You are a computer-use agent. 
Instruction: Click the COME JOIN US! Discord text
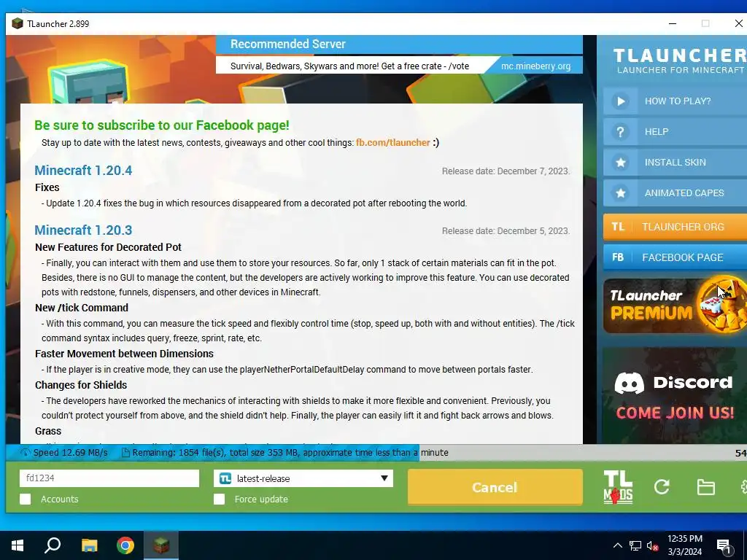click(675, 413)
